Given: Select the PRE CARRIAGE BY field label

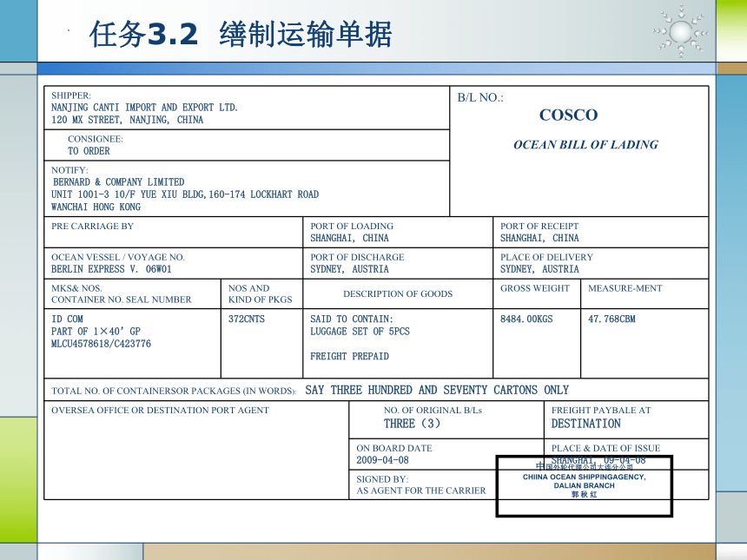Looking at the screenshot, I should point(92,227).
